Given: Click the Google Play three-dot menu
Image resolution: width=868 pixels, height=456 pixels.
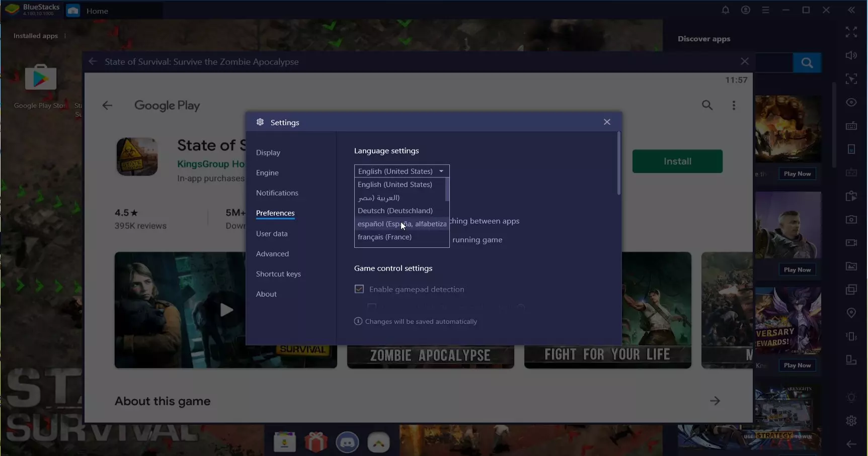Looking at the screenshot, I should coord(734,105).
